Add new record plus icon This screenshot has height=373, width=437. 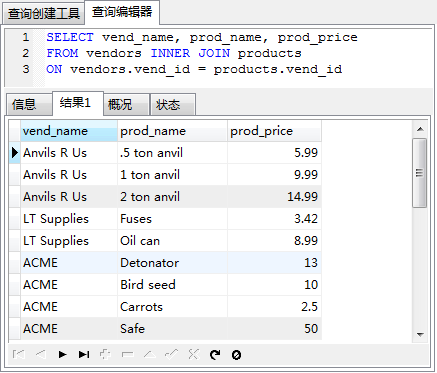[105, 354]
